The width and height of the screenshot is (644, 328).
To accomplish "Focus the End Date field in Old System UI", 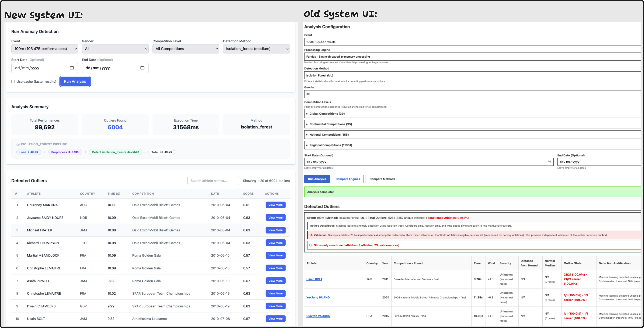I will [x=599, y=162].
